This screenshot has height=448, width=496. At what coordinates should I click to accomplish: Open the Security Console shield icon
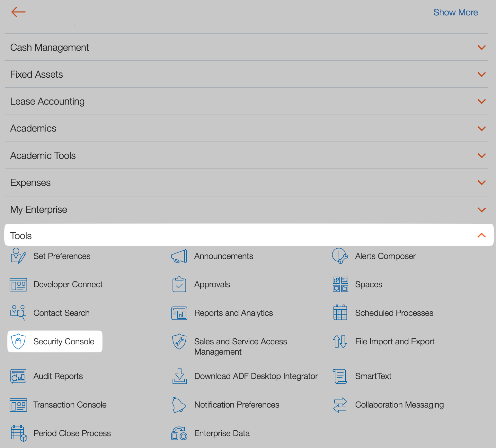18,341
